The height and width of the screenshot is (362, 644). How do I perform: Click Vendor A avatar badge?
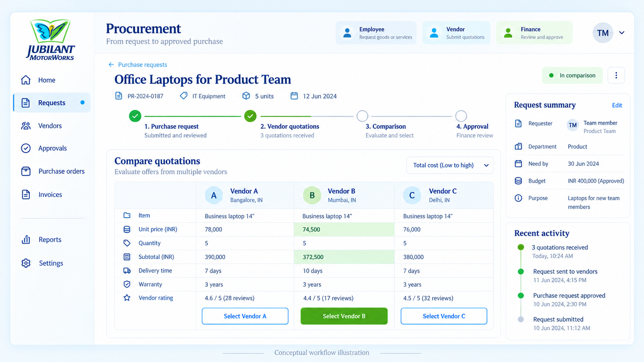point(214,195)
